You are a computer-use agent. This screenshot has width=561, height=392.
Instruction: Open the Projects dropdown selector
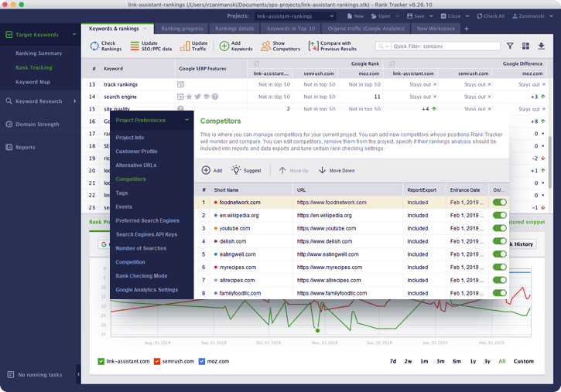(x=295, y=16)
